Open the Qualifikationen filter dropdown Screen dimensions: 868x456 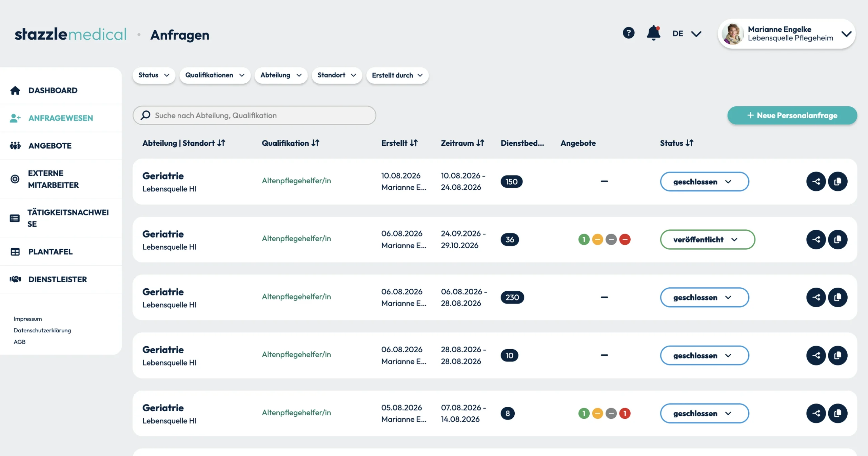point(215,75)
